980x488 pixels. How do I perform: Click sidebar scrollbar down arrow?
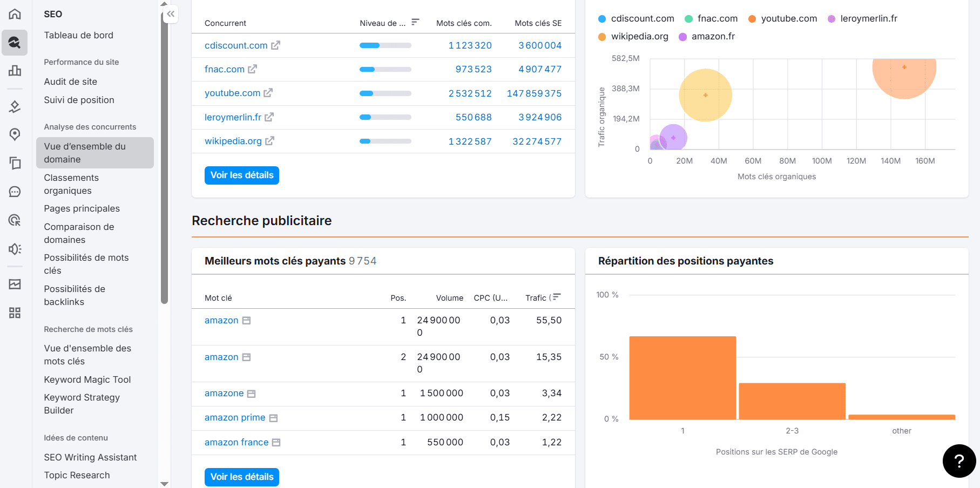164,484
